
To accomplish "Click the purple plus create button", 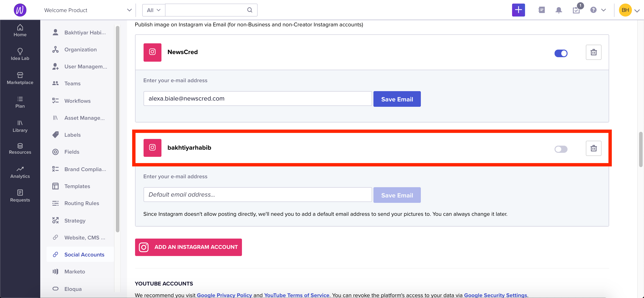I will tap(518, 10).
